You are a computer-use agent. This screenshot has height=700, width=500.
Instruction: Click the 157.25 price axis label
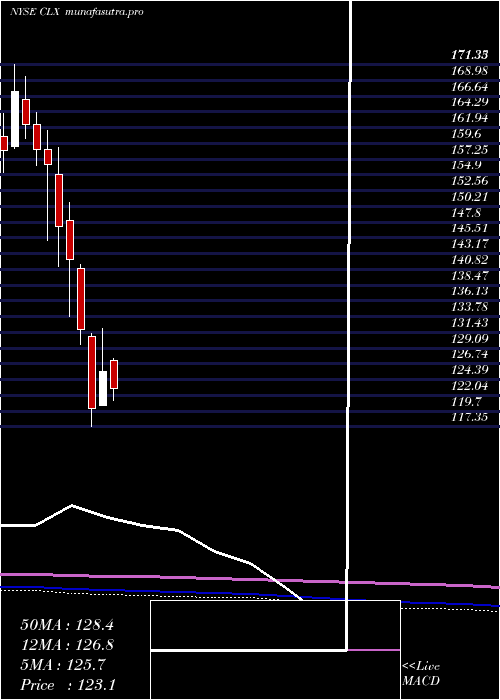(x=470, y=150)
